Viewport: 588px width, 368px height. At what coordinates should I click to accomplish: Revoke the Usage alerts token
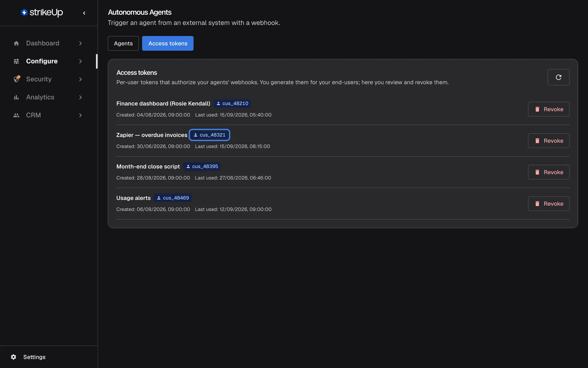coord(548,203)
